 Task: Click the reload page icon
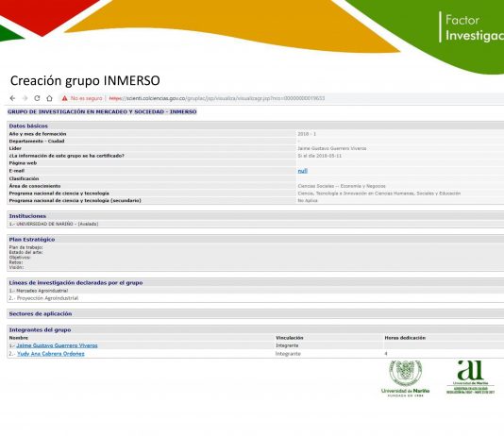[x=37, y=98]
